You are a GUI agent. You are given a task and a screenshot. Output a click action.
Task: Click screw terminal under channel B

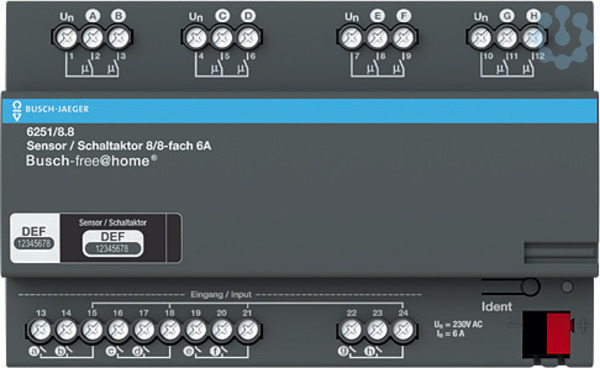pos(119,38)
